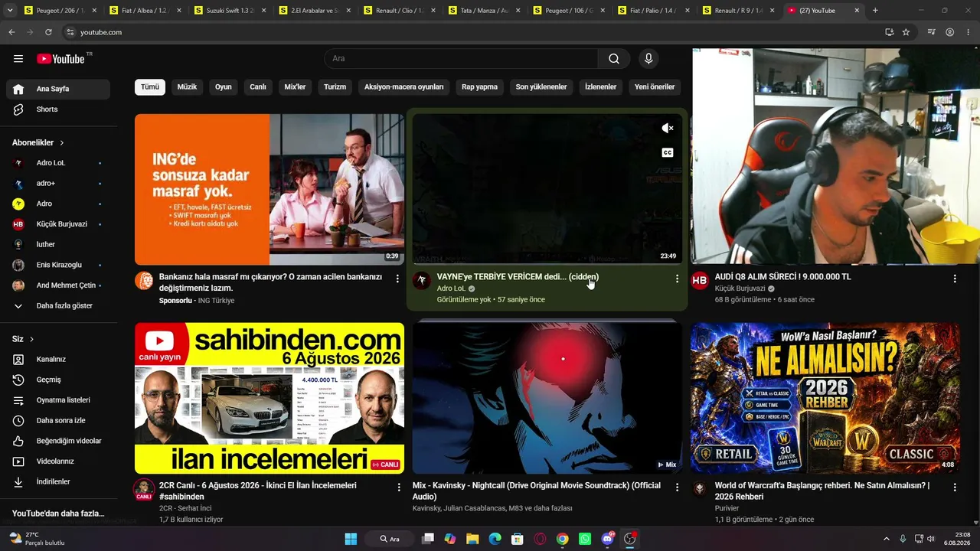Select the Mix'ler filter chip

click(x=295, y=87)
